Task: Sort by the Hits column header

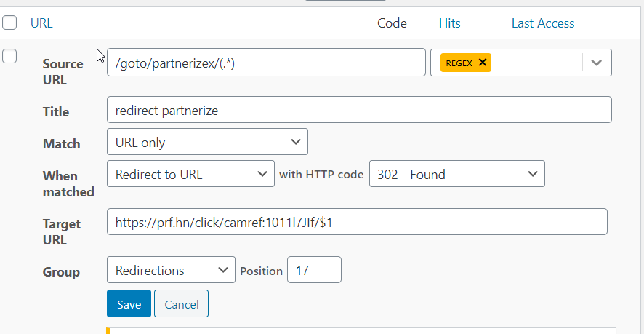Action: (450, 23)
